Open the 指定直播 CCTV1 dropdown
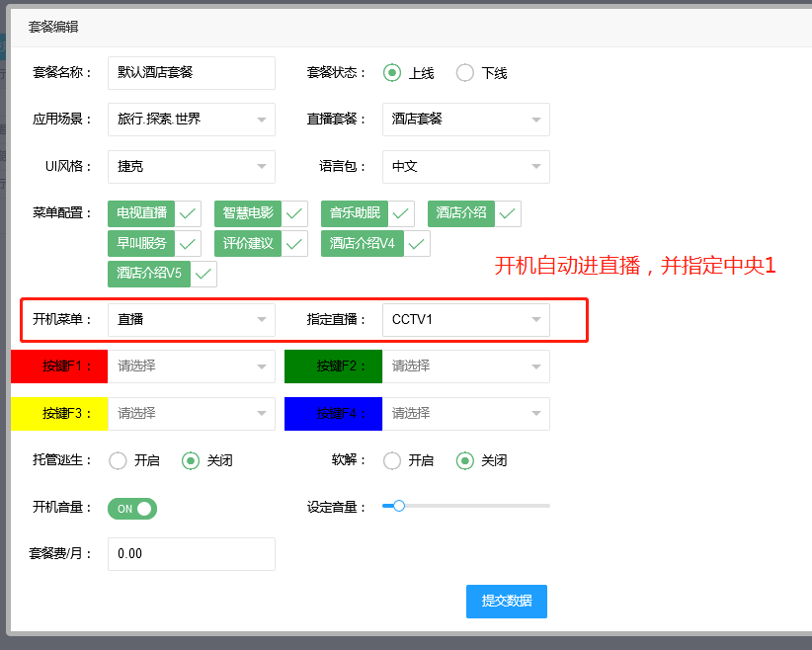The height and width of the screenshot is (650, 812). [x=465, y=319]
